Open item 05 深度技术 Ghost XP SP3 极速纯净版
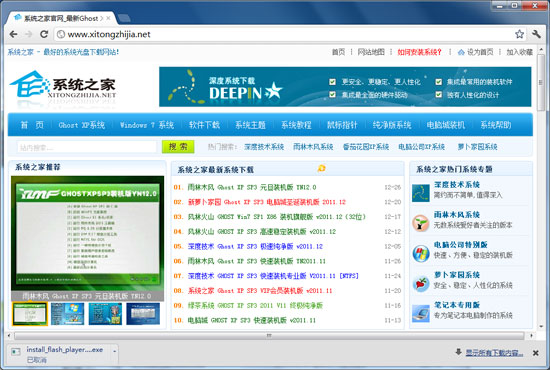 tap(255, 246)
